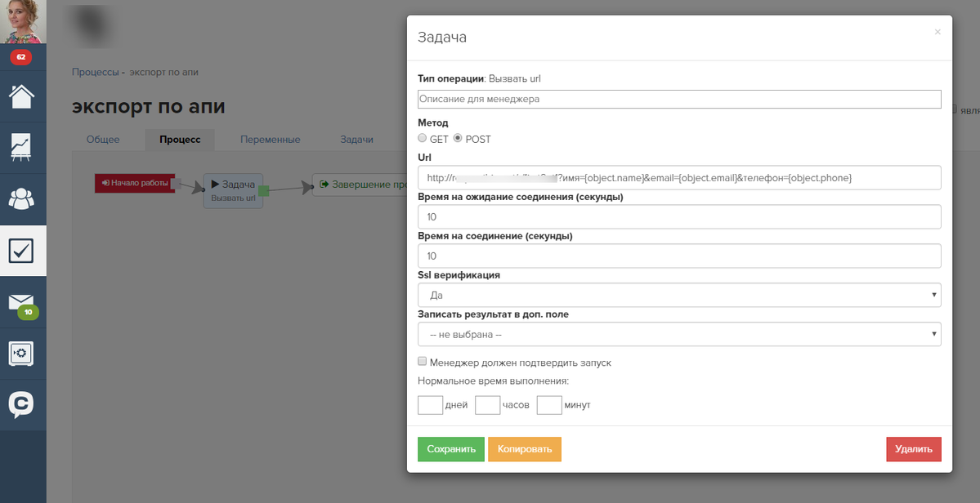This screenshot has height=503, width=980.
Task: Click the green Сохранить button
Action: click(x=450, y=449)
